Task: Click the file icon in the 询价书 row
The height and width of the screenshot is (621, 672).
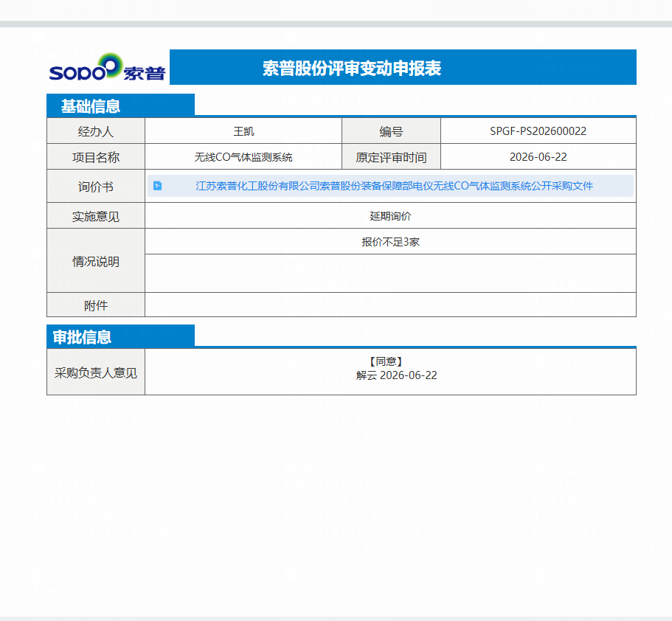Action: click(x=158, y=186)
